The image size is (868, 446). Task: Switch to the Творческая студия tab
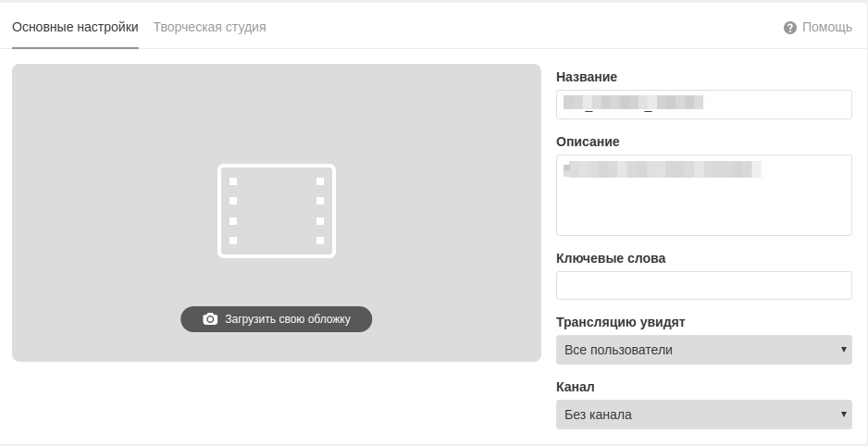[x=209, y=27]
